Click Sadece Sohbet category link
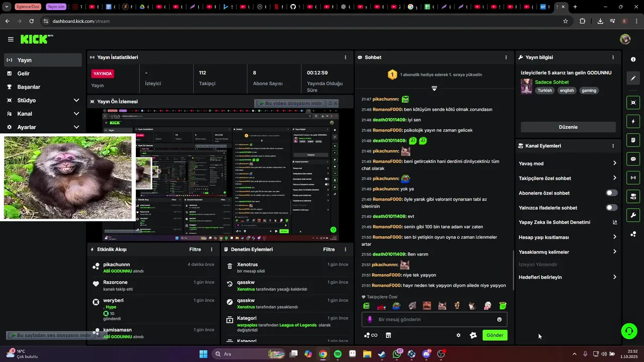 click(552, 82)
